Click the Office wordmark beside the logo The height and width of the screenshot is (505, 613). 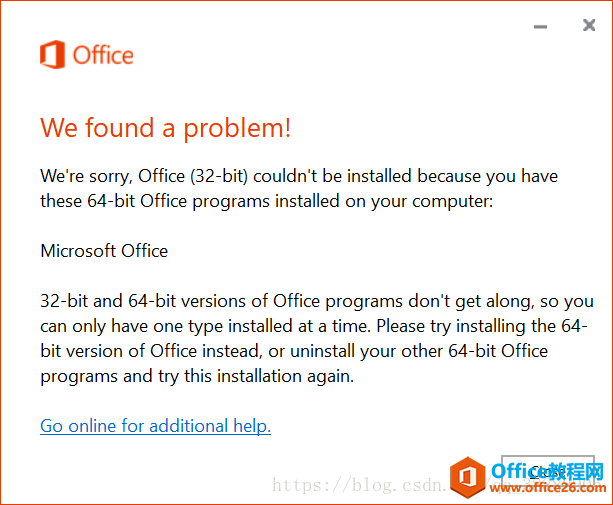(x=103, y=54)
